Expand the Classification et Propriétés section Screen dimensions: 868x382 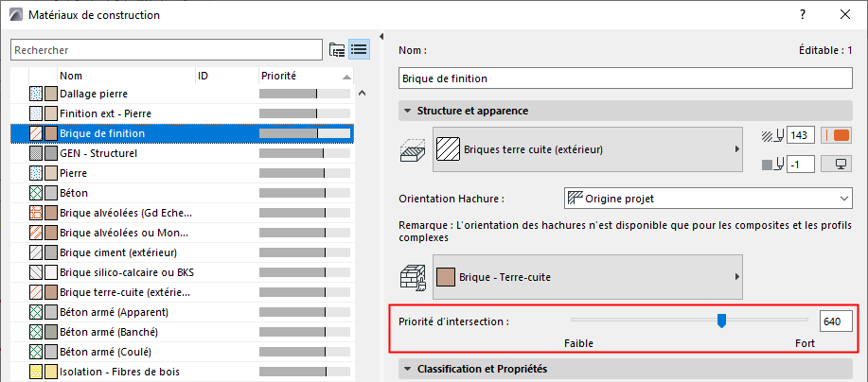point(408,368)
